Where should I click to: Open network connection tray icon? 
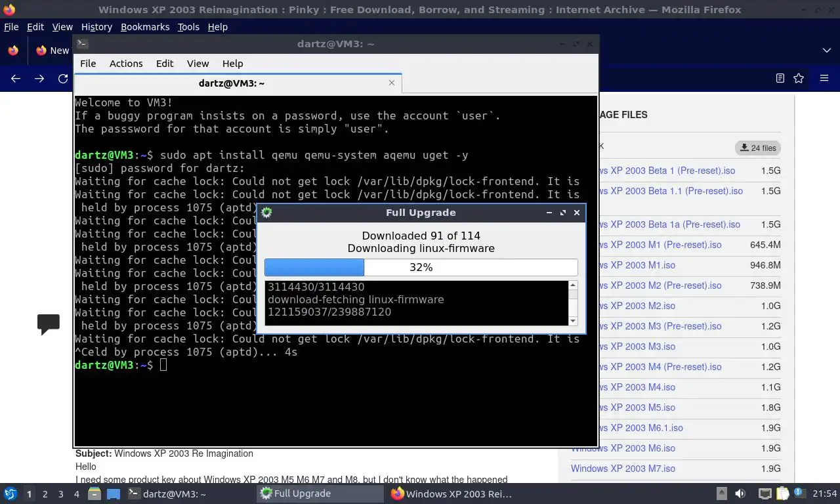[765, 493]
